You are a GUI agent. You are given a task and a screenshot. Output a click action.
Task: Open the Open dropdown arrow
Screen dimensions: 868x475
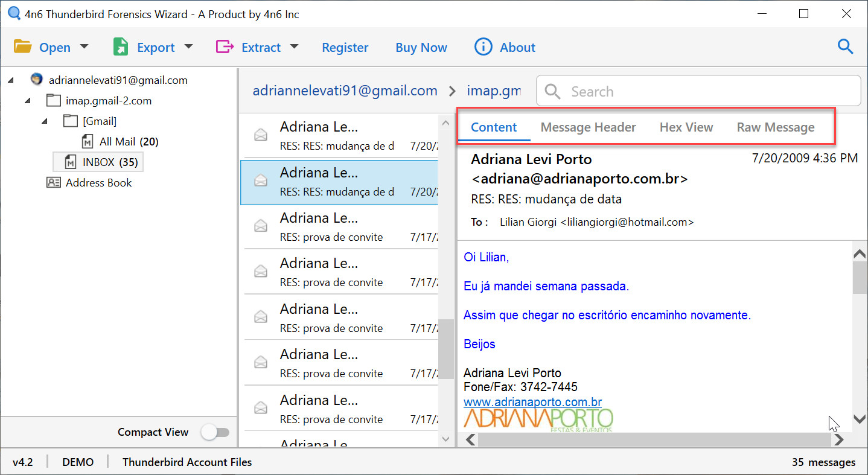coord(84,46)
